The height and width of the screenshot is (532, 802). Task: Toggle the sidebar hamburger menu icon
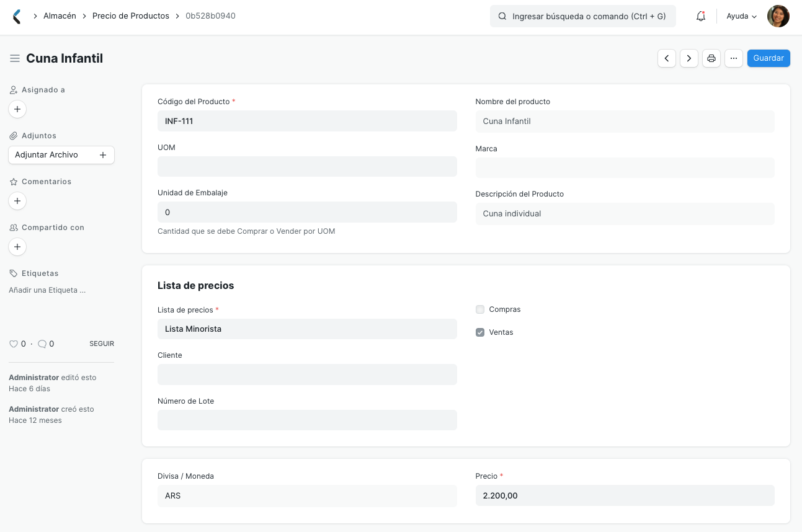(x=15, y=58)
